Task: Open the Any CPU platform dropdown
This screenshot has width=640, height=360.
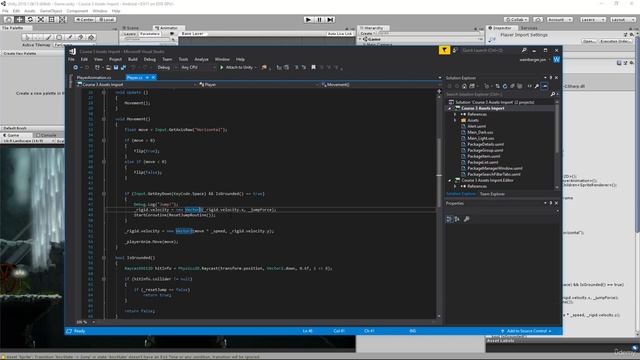Action: point(198,67)
